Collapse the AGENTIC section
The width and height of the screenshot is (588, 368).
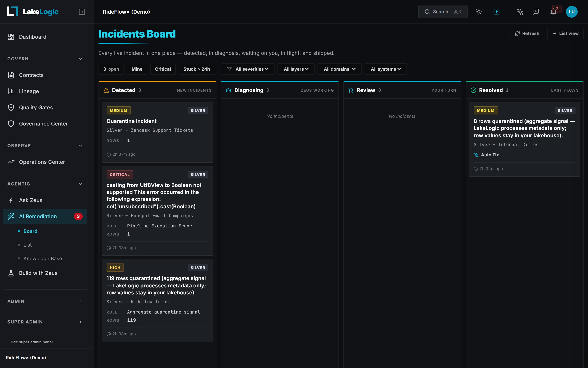point(45,184)
